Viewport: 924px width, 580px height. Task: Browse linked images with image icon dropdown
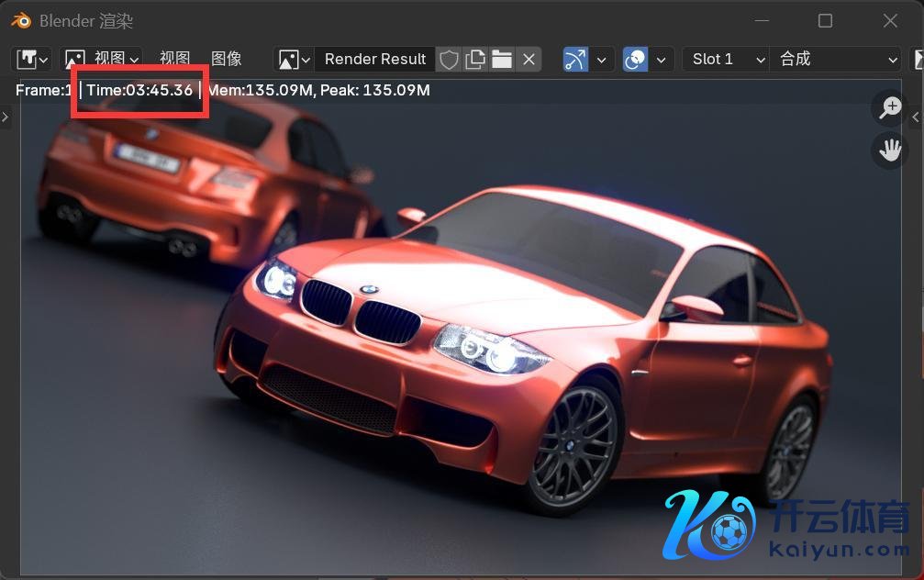point(295,59)
